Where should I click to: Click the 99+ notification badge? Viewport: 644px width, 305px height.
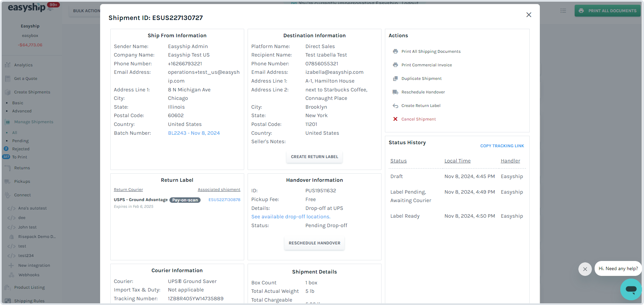(x=53, y=5)
